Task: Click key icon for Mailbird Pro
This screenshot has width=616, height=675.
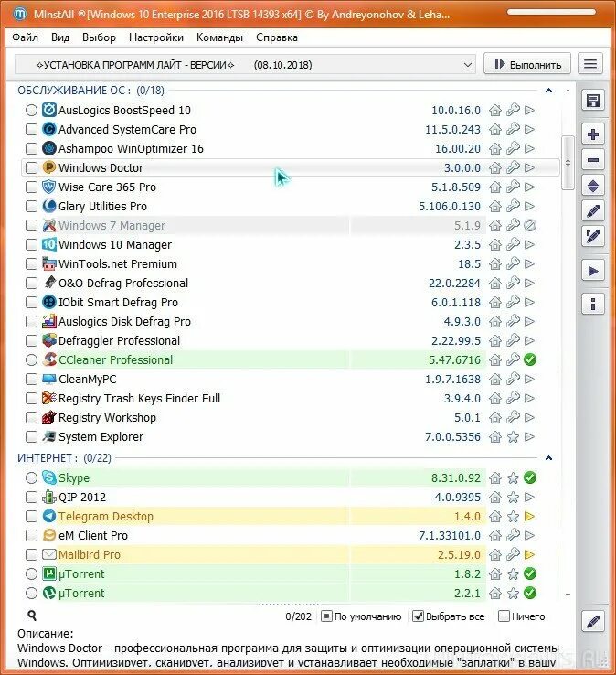Action: pos(513,554)
